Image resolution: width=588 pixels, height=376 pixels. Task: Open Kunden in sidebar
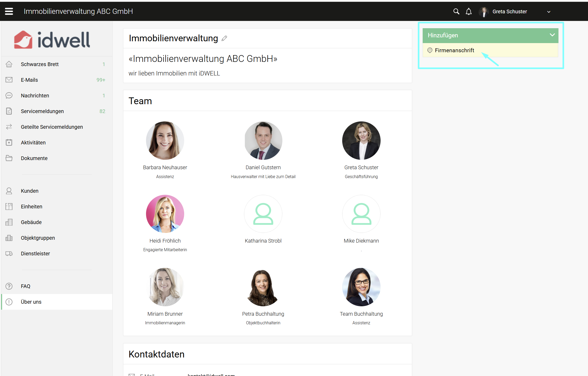30,191
